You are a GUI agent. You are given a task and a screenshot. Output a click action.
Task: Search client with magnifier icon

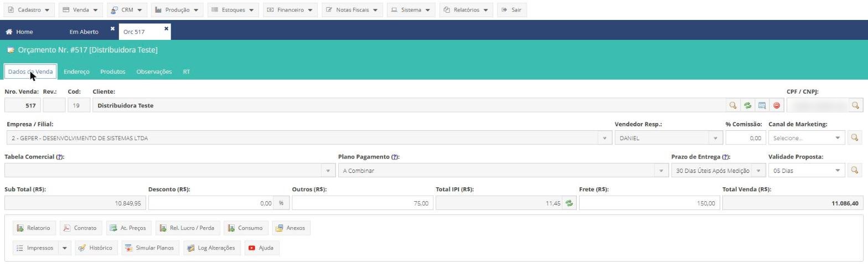pyautogui.click(x=733, y=105)
